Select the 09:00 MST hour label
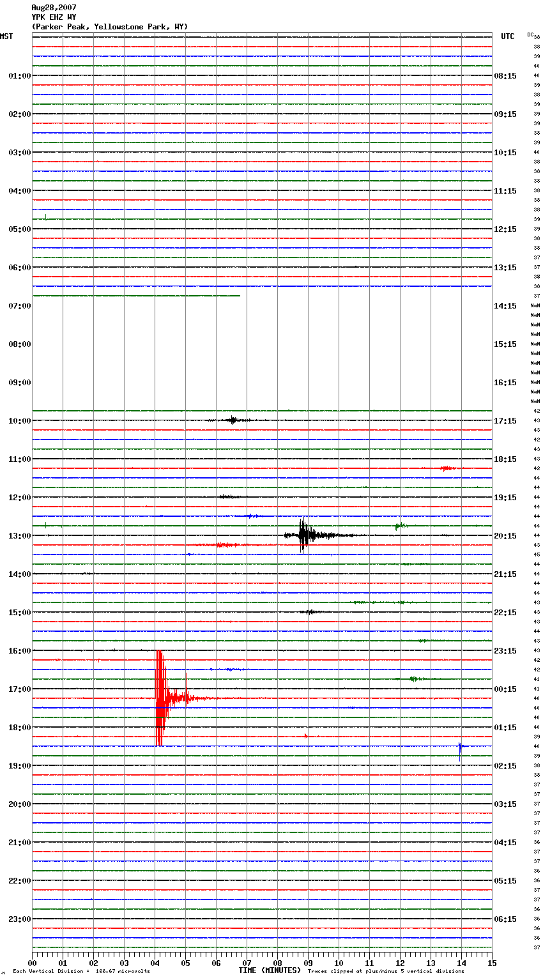543x980 pixels. point(19,383)
